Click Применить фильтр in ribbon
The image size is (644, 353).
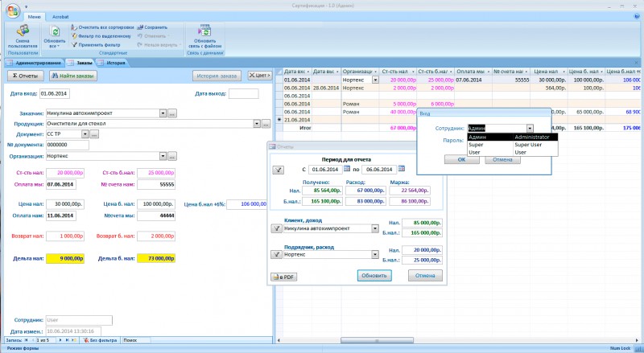(96, 45)
